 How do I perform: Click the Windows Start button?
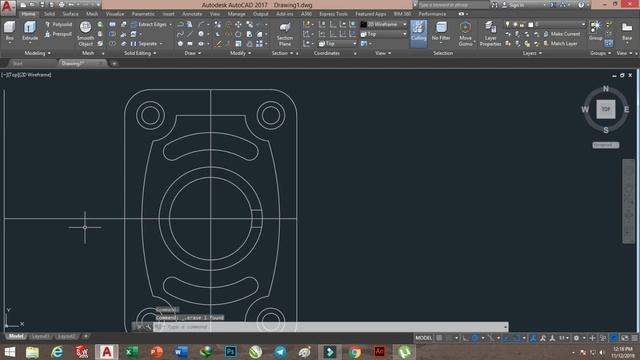point(10,352)
